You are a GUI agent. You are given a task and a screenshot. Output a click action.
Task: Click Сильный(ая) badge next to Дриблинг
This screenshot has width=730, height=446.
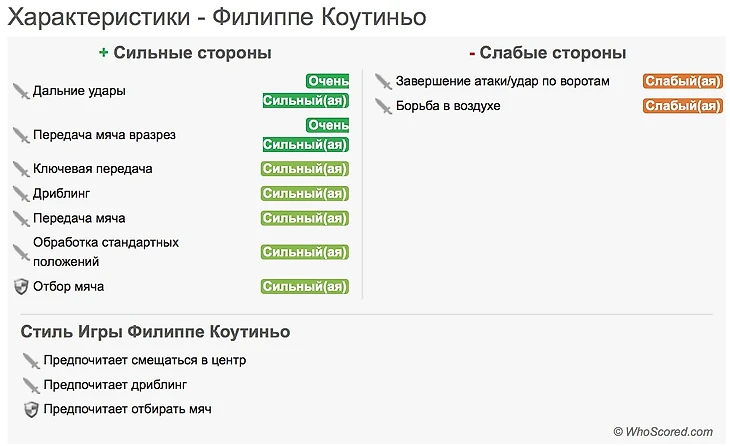[x=305, y=194]
